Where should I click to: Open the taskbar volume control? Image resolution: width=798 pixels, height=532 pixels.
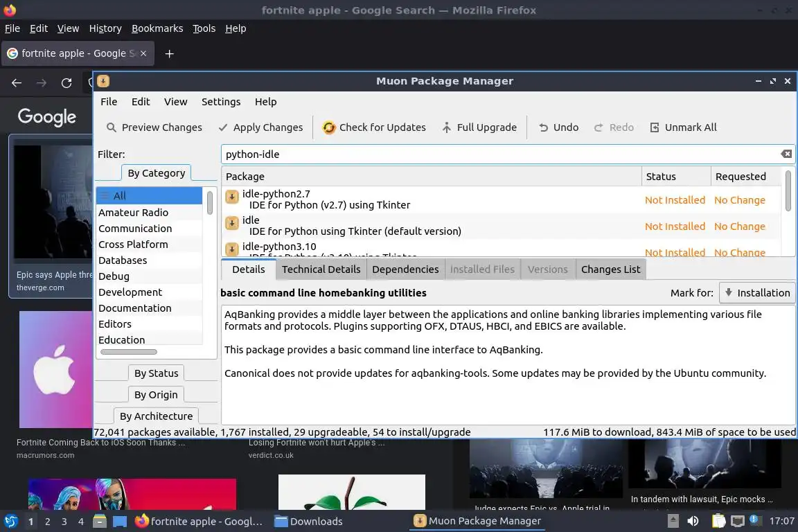point(693,522)
